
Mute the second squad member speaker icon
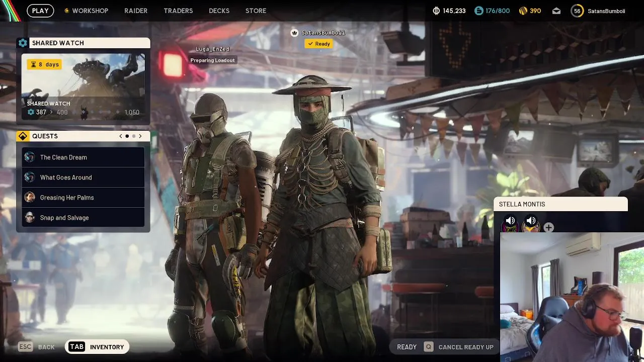[531, 221]
